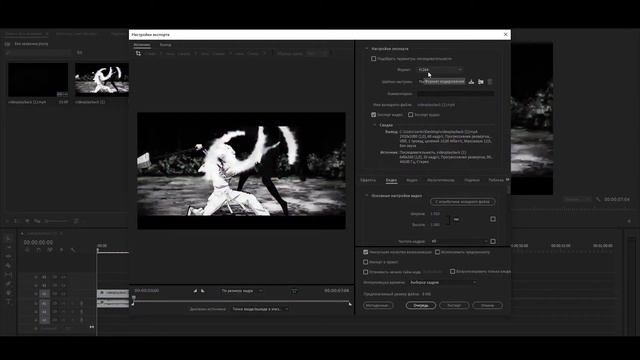640x360 pixels.
Task: Check the Export Audio checkbox
Action: tap(411, 115)
